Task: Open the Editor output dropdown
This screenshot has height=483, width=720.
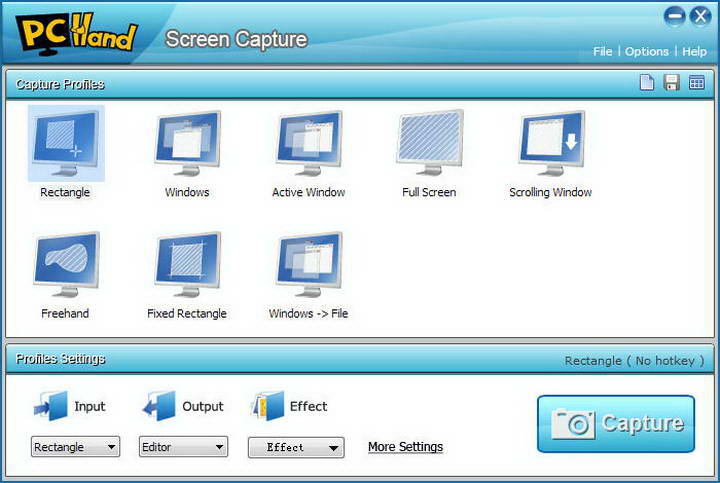Action: (x=183, y=447)
